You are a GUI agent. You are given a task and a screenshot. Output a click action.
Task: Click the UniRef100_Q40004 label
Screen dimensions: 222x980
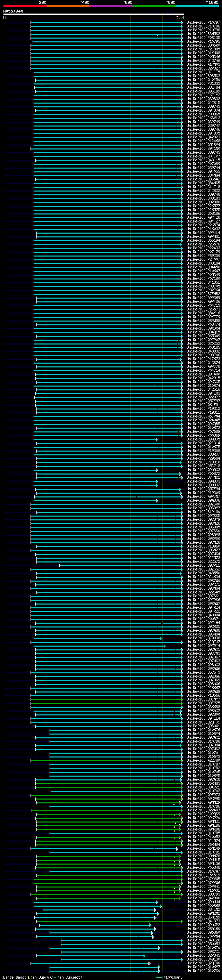point(203,615)
